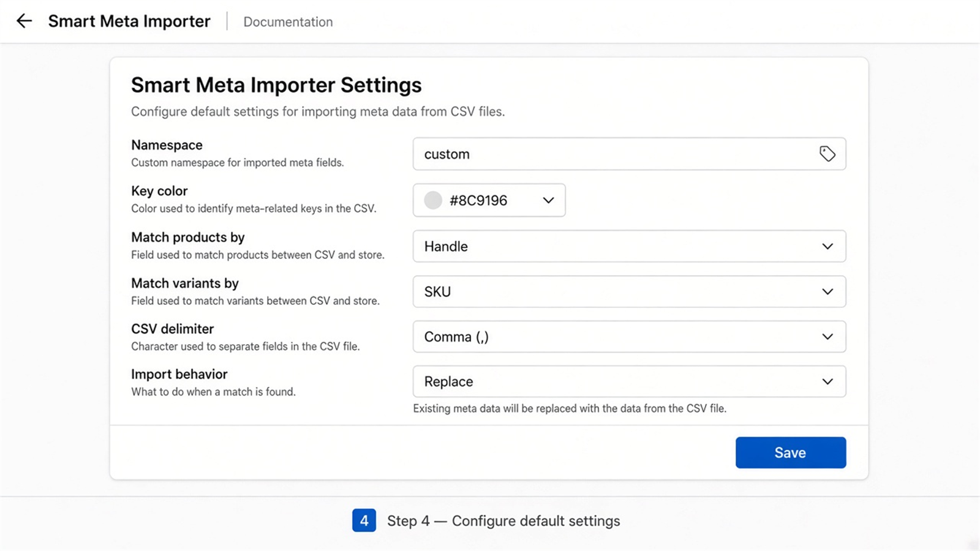The width and height of the screenshot is (980, 551).
Task: Click the Smart Meta Importer Settings heading
Action: click(276, 85)
